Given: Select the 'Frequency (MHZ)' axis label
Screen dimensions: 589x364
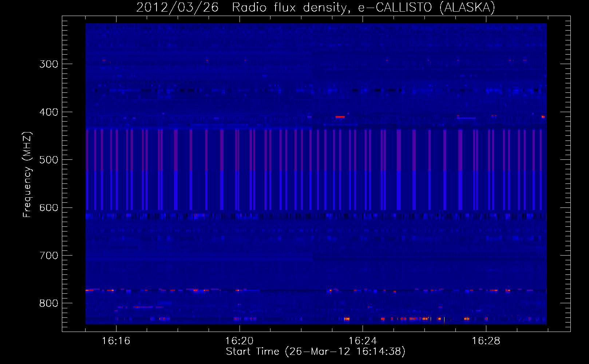Looking at the screenshot, I should point(27,175).
